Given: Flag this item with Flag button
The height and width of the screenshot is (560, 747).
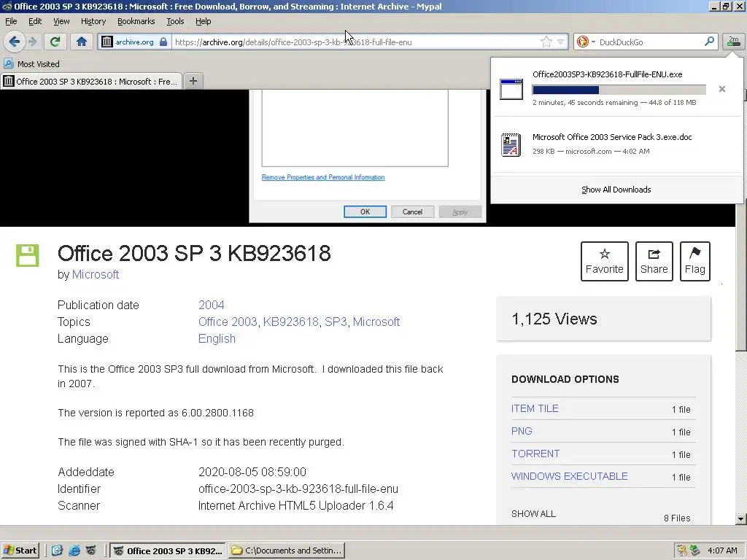Looking at the screenshot, I should tap(695, 262).
